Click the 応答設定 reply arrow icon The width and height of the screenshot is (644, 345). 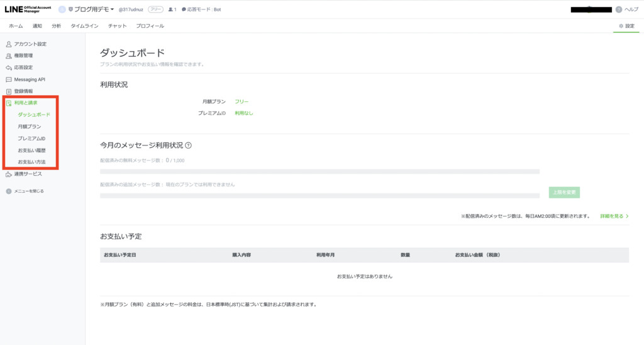click(9, 67)
